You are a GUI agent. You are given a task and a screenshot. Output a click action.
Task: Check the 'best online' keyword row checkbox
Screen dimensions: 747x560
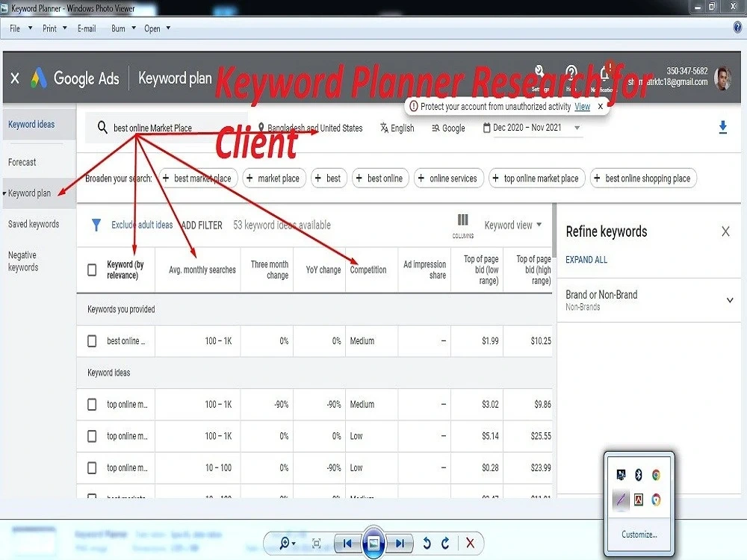click(92, 341)
